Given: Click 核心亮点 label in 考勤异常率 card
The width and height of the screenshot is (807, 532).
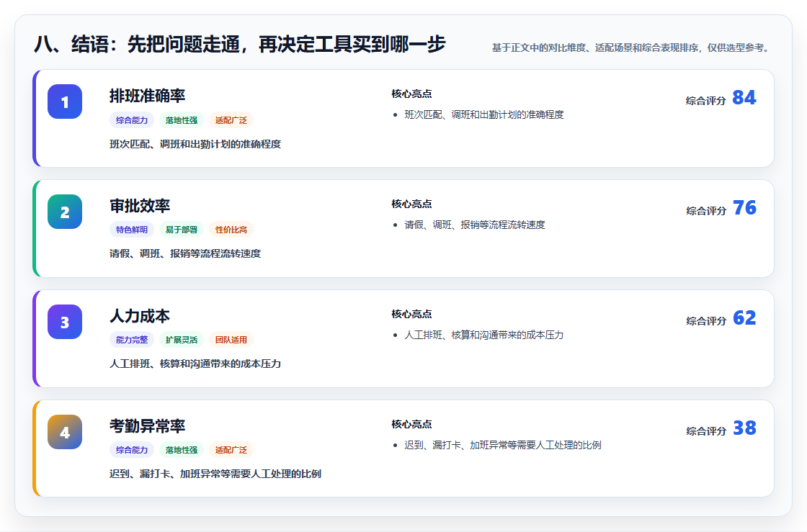Looking at the screenshot, I should click(411, 424).
